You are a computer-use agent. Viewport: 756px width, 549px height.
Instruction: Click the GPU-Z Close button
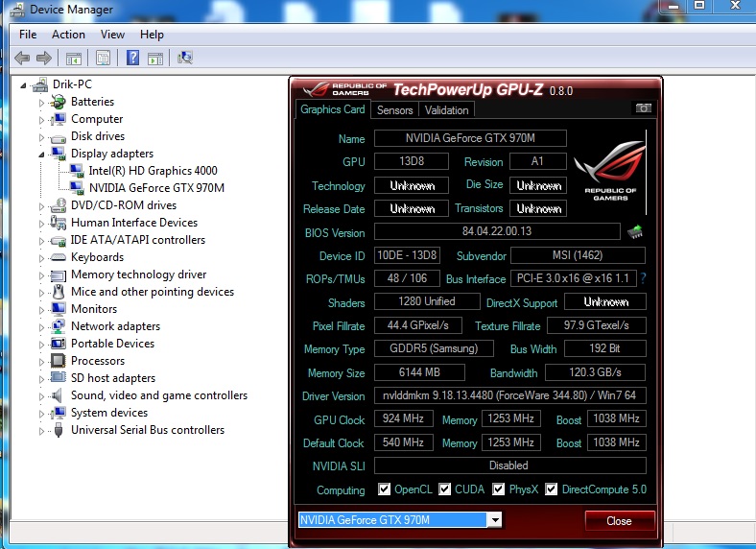click(620, 521)
